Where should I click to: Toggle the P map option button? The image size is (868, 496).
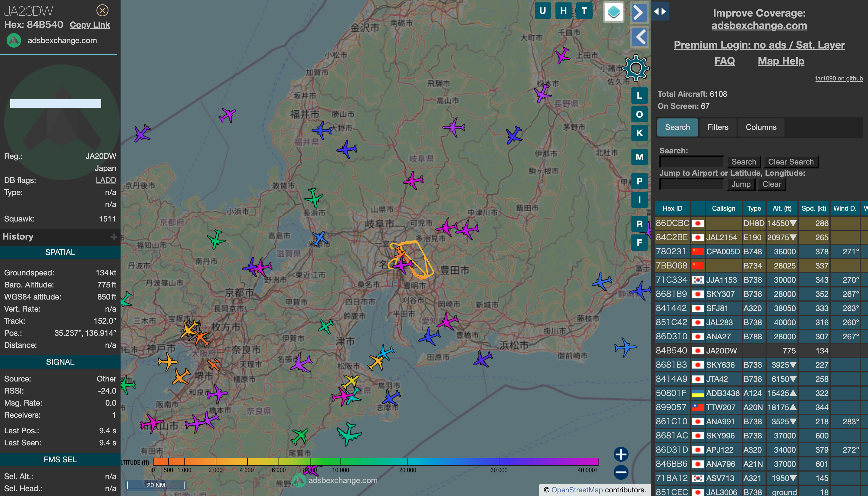click(x=640, y=181)
